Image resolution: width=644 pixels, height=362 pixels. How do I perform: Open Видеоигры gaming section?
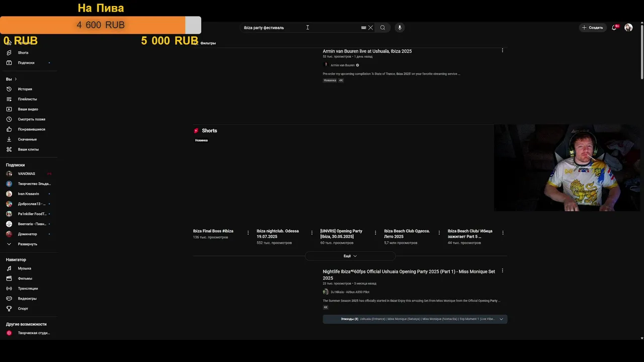coord(28,299)
